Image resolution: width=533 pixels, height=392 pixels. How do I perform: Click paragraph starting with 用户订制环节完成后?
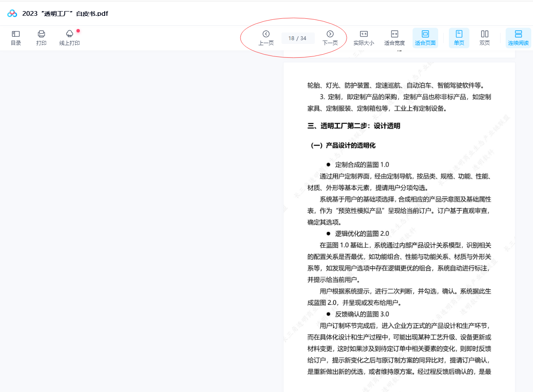coord(399,348)
